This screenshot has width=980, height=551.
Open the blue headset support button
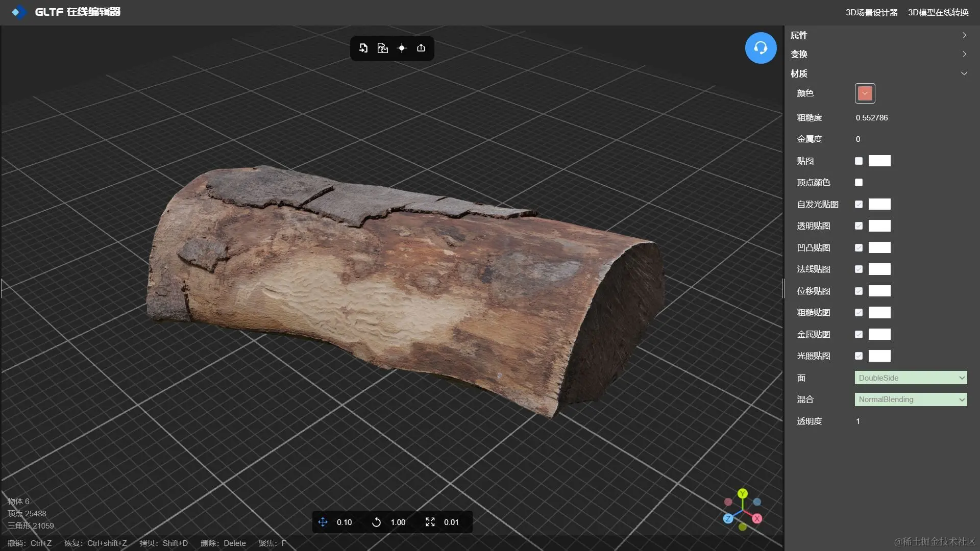(761, 48)
